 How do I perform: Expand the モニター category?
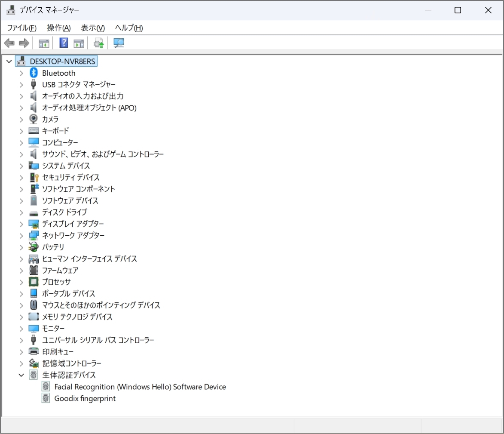click(21, 329)
